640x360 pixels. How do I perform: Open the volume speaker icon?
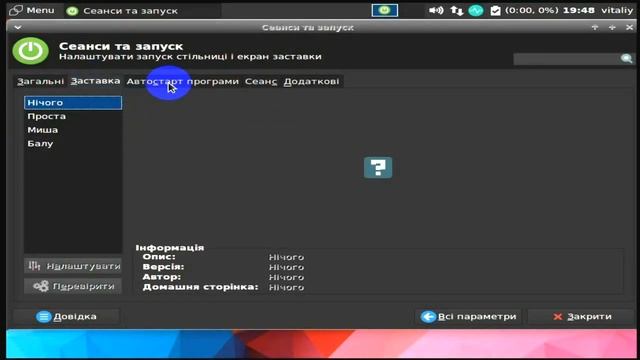click(x=436, y=10)
